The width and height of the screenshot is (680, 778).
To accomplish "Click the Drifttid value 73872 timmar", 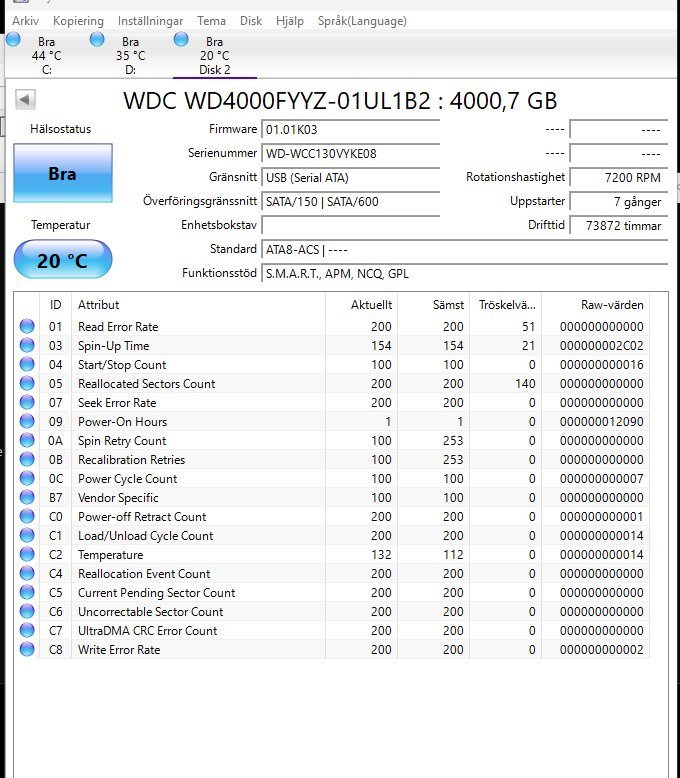I will [x=618, y=225].
